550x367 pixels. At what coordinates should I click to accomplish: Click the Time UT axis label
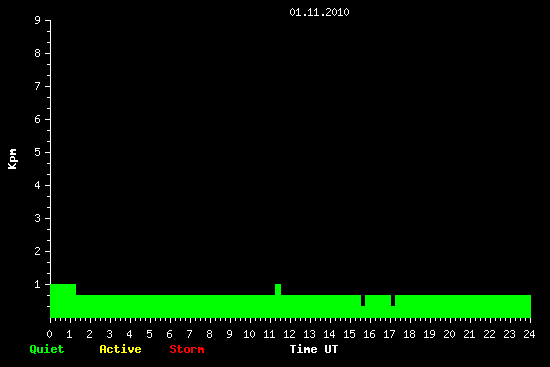pyautogui.click(x=314, y=349)
